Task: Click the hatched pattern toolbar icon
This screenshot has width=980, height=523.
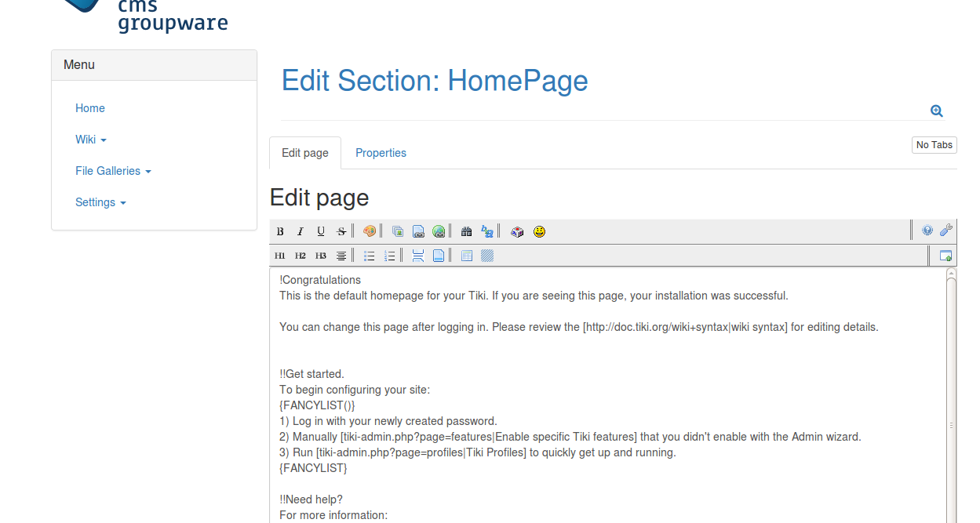Action: (487, 256)
